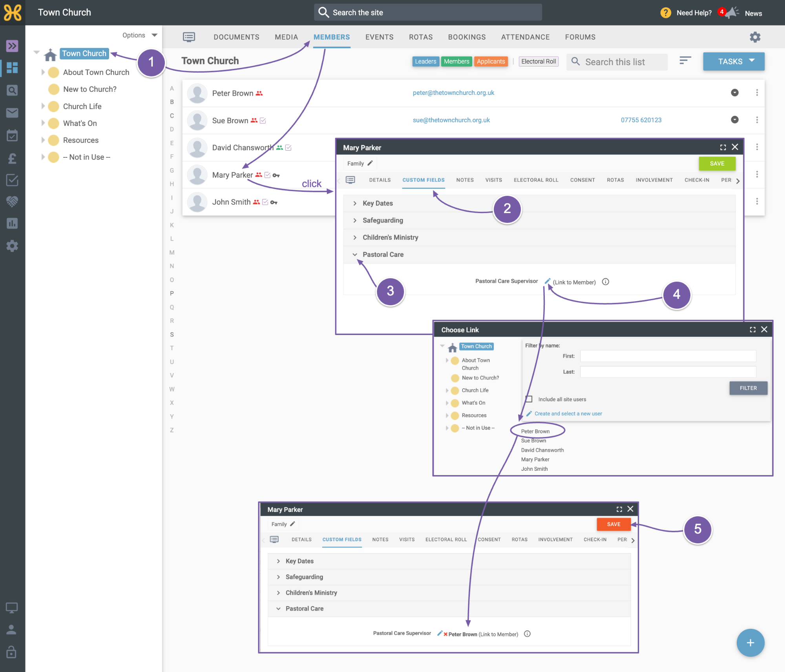Open the News megaphone icon
785x672 pixels.
point(732,13)
